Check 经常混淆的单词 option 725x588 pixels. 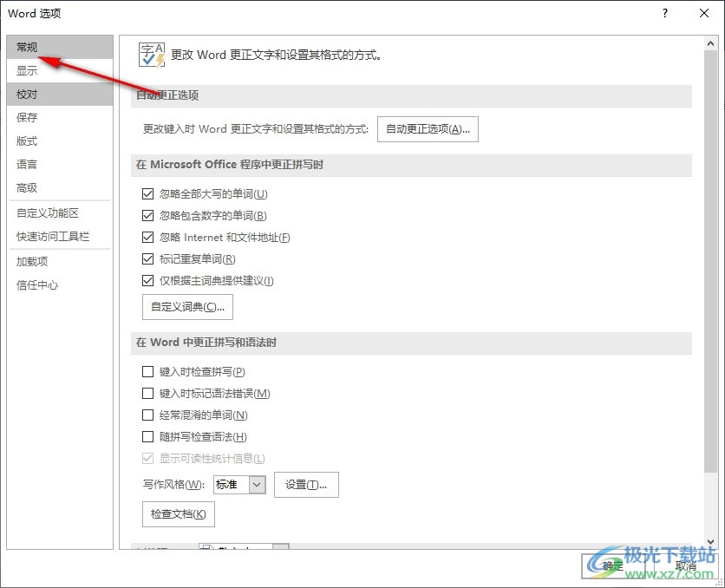tap(148, 415)
